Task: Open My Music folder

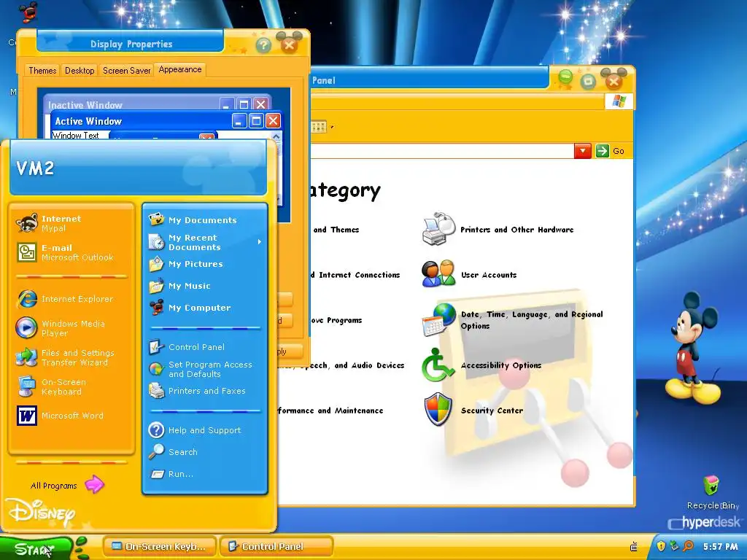Action: pos(205,286)
